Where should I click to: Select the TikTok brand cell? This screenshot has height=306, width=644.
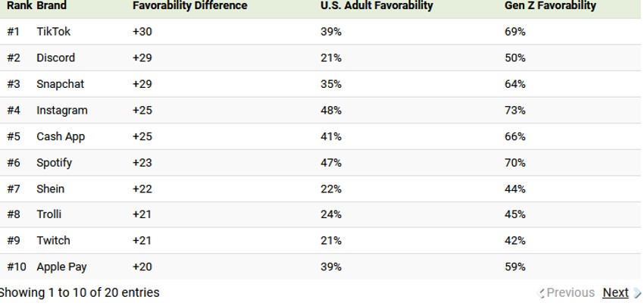click(x=53, y=32)
